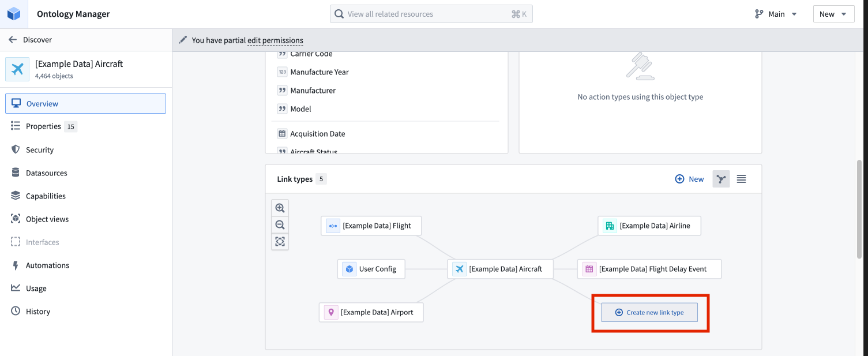Select the [Example Data] Airport node

tap(371, 312)
